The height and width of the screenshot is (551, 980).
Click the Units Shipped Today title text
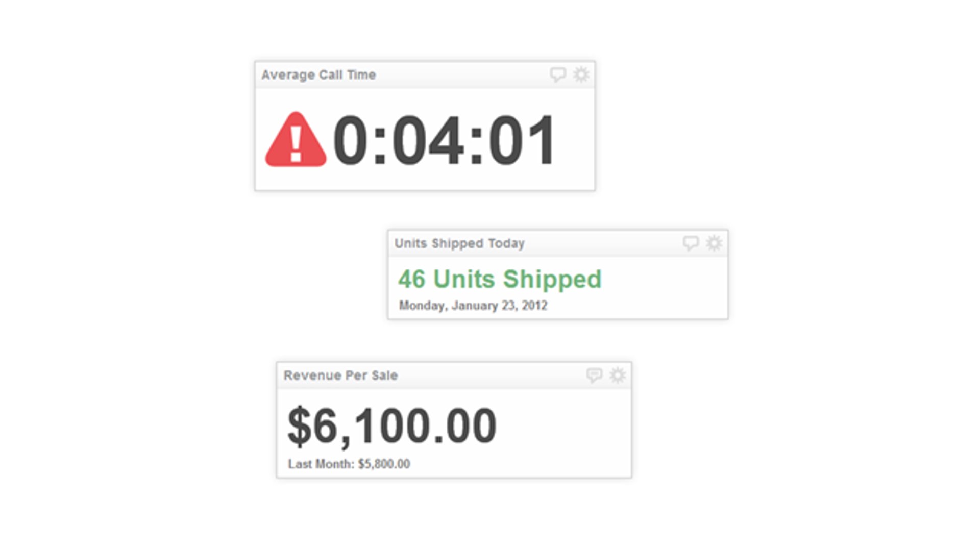pos(459,243)
